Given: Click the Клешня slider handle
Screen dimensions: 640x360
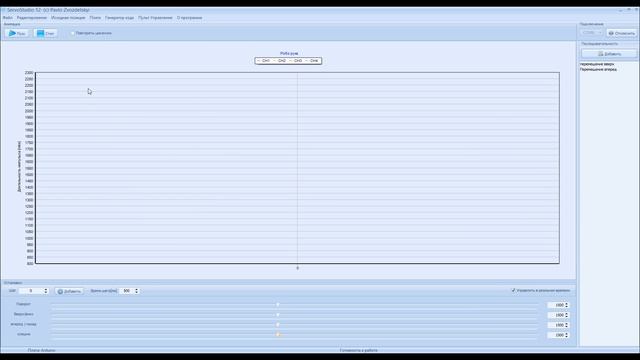Looking at the screenshot, I should pyautogui.click(x=278, y=334).
